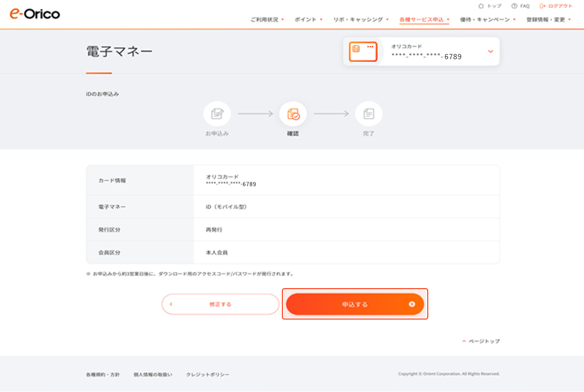Open the FAQ link

pos(525,6)
